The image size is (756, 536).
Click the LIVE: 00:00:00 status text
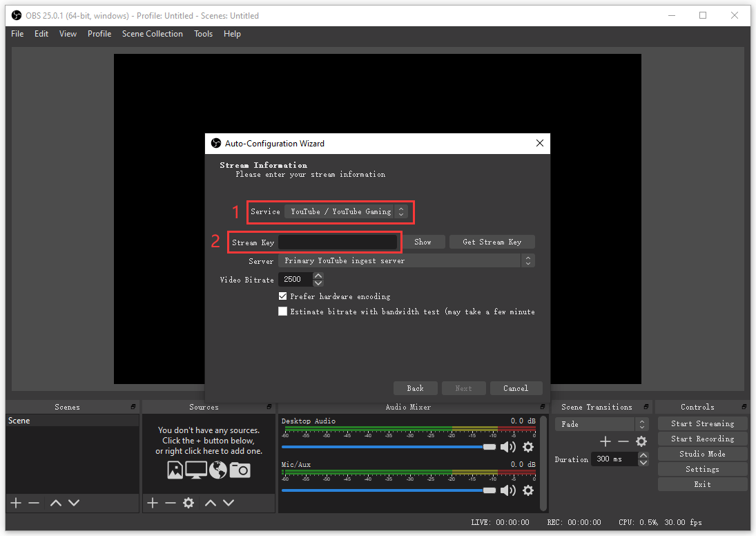click(x=500, y=522)
